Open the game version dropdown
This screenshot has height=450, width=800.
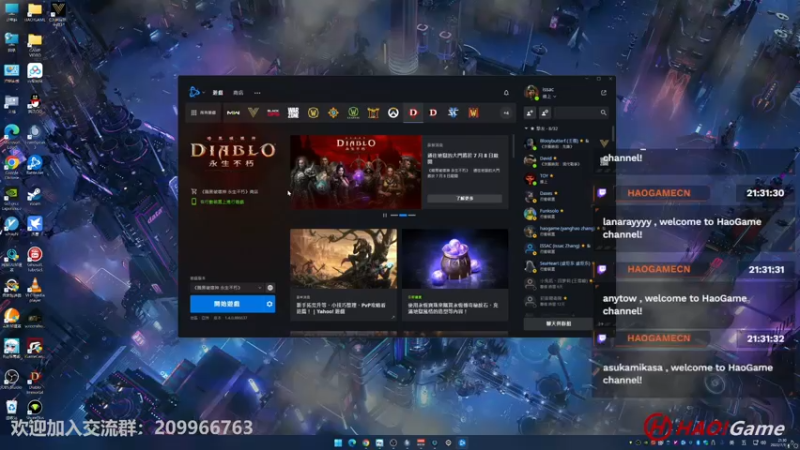click(x=227, y=288)
